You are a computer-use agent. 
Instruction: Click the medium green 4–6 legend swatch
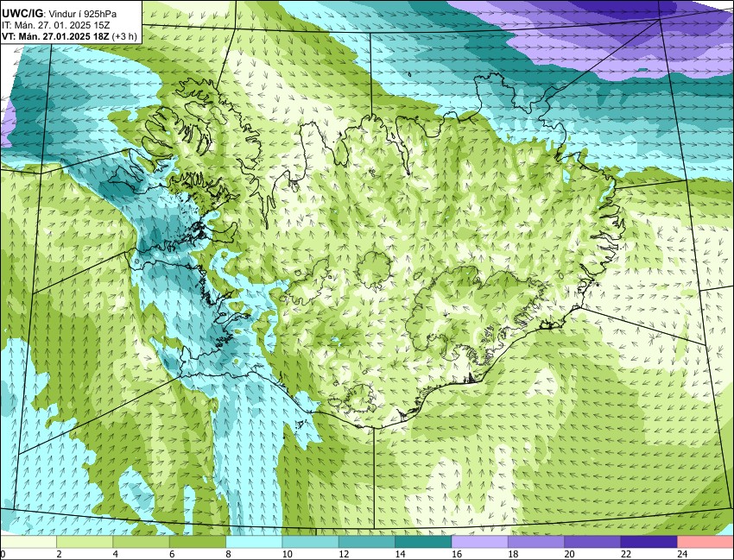tap(141, 542)
